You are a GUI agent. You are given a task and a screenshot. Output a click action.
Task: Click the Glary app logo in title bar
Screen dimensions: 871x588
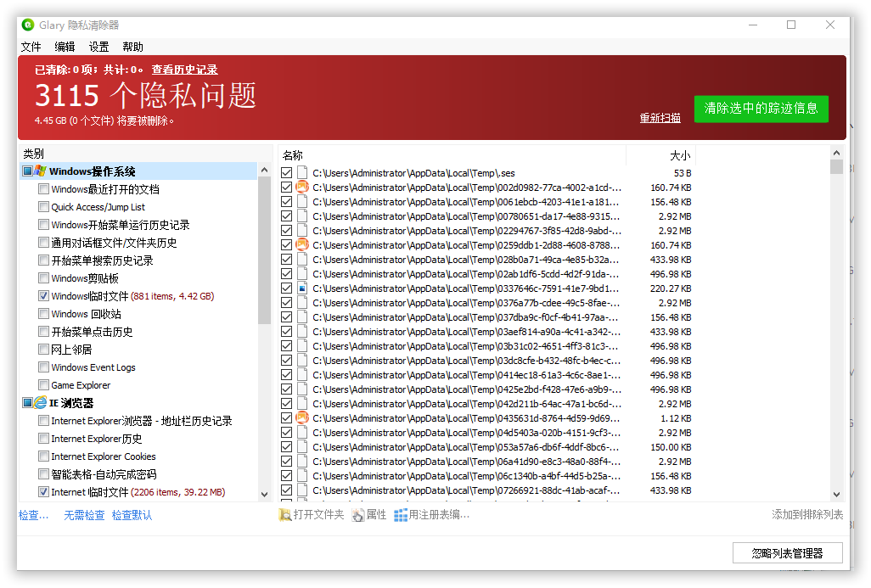pyautogui.click(x=28, y=25)
